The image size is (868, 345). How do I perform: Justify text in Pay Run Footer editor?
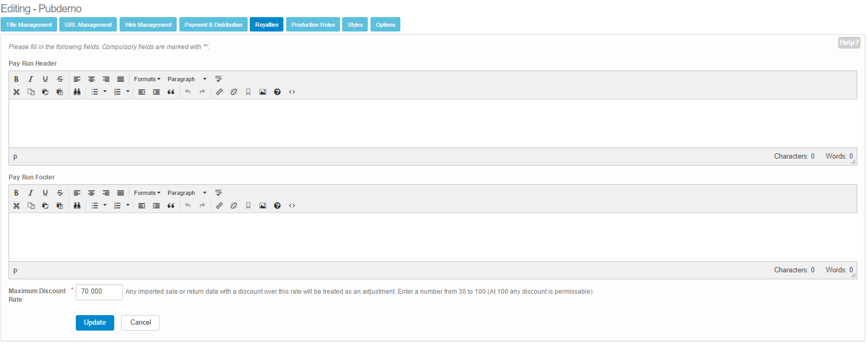point(121,193)
